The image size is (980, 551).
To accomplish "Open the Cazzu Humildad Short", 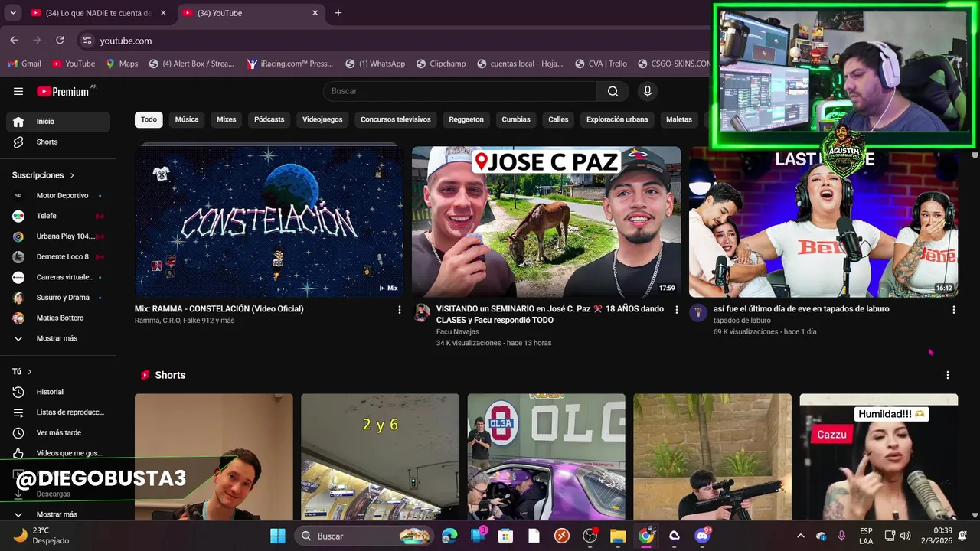I will [878, 457].
